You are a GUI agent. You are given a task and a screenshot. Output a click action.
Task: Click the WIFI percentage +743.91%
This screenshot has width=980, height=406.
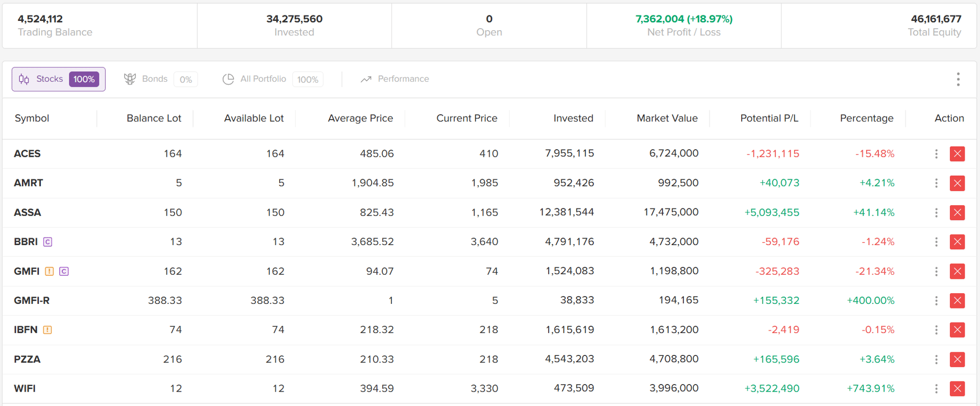(871, 389)
